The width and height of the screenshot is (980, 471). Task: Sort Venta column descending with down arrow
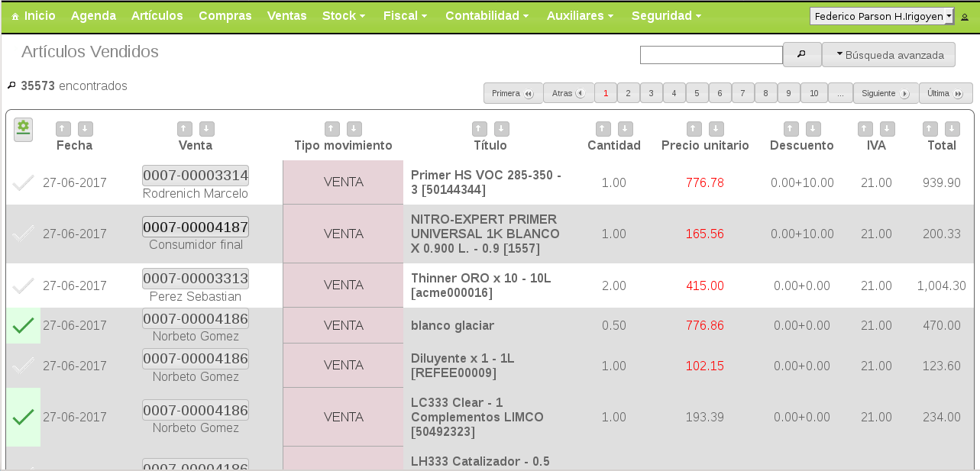point(207,129)
